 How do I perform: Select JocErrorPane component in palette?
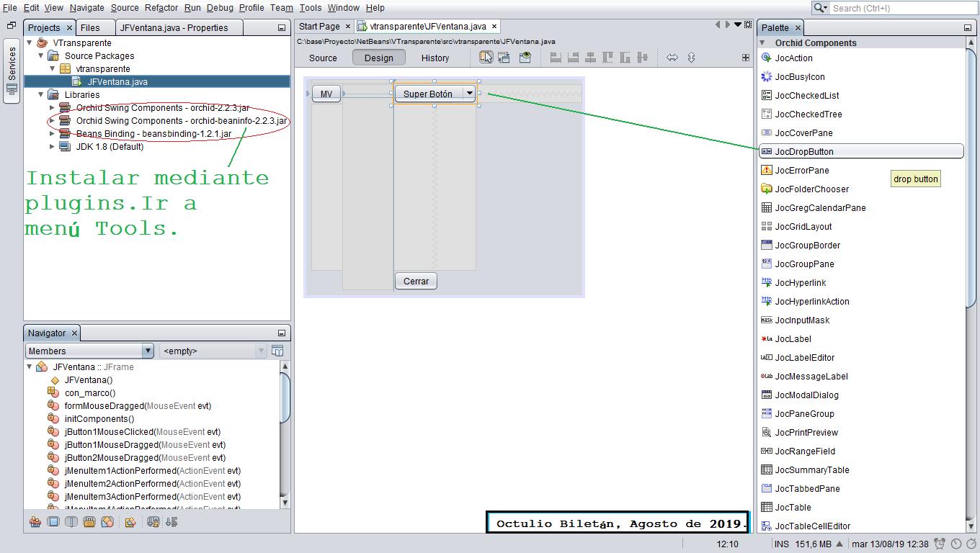click(x=861, y=171)
